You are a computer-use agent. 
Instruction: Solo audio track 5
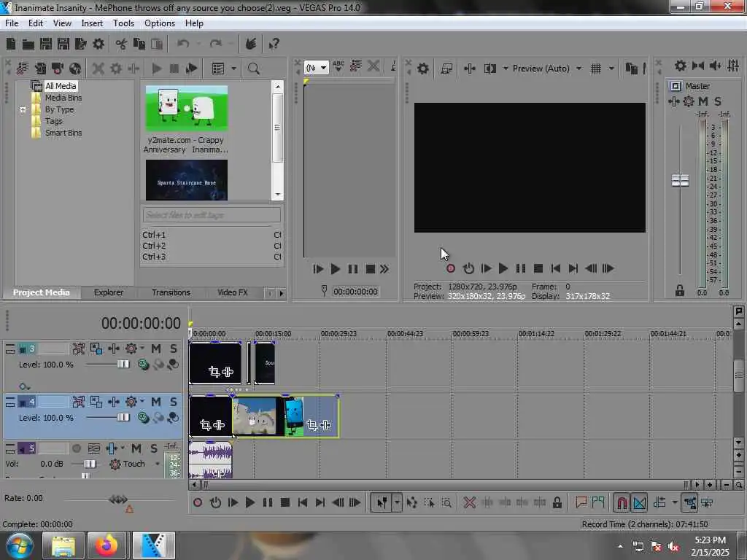click(x=154, y=448)
